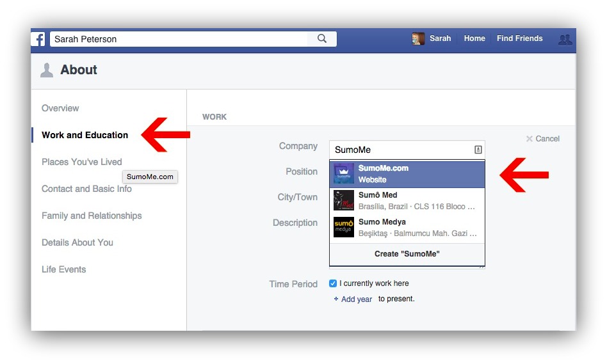Click the SumoMe.com tooltip
607x364 pixels.
pyautogui.click(x=150, y=177)
